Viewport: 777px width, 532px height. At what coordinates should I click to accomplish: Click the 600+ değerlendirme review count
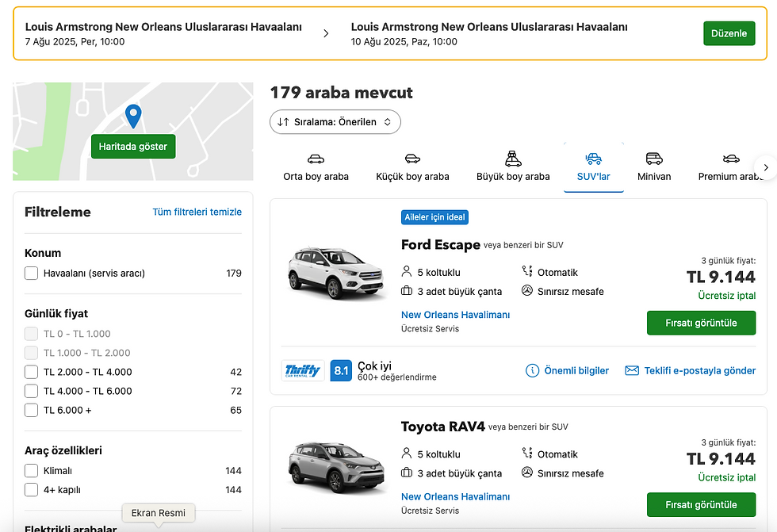(397, 377)
